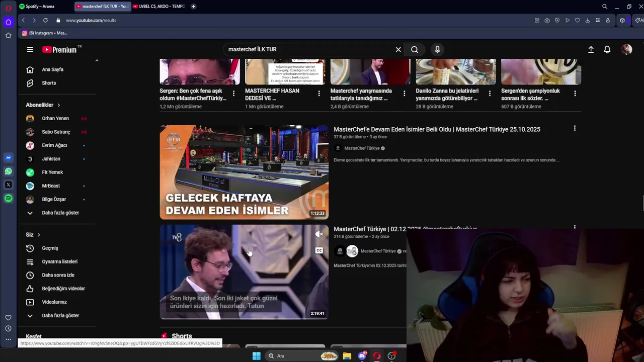Open the Orhan Yenen subscription channel
The height and width of the screenshot is (362, 644).
(x=55, y=118)
